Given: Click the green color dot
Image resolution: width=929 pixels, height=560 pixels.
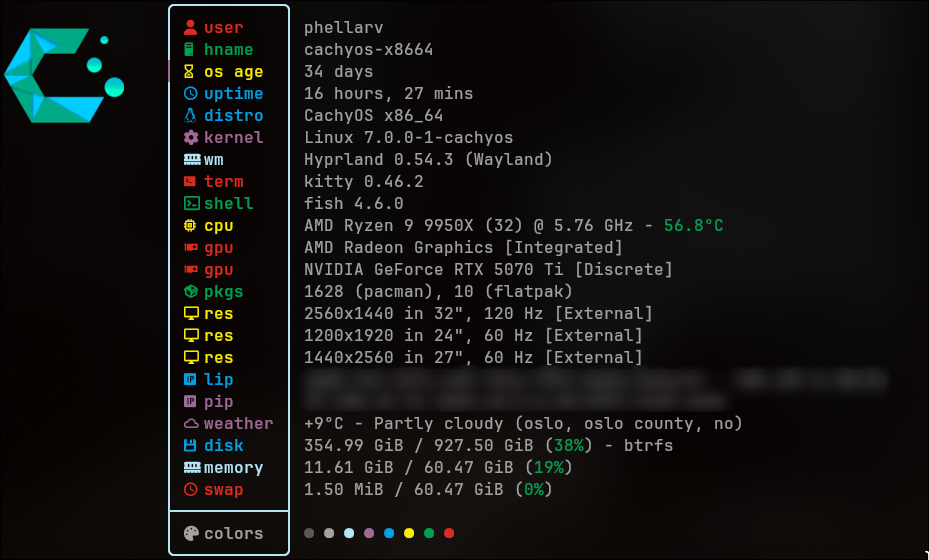Looking at the screenshot, I should click(429, 533).
